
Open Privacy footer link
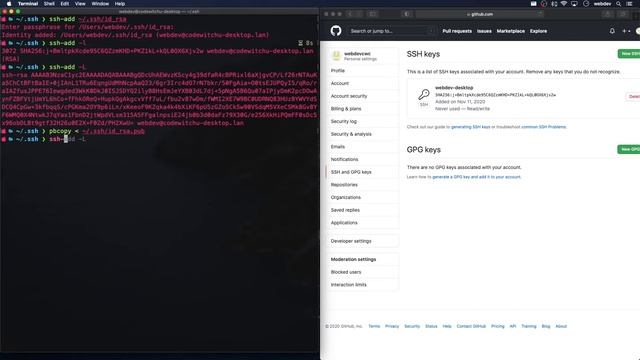(392, 326)
